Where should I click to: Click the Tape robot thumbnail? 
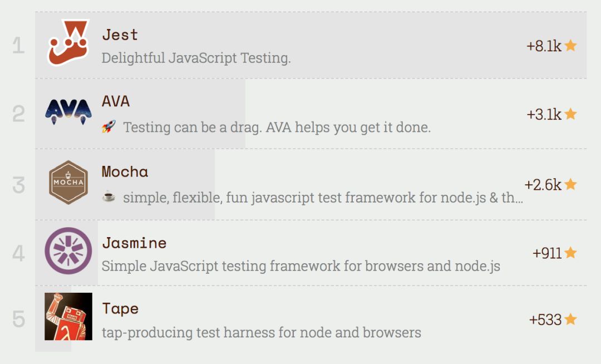coord(68,316)
